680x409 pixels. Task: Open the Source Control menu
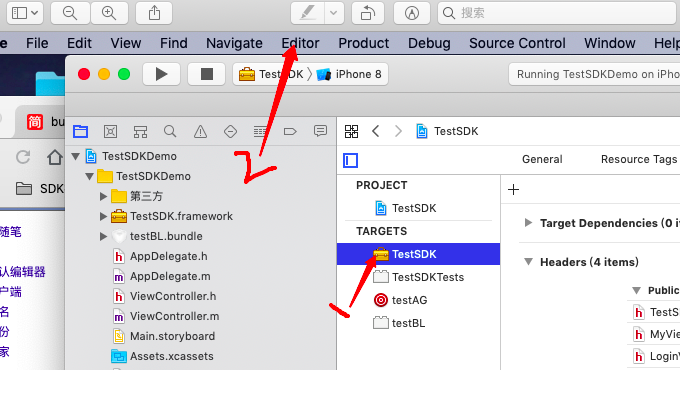[517, 43]
